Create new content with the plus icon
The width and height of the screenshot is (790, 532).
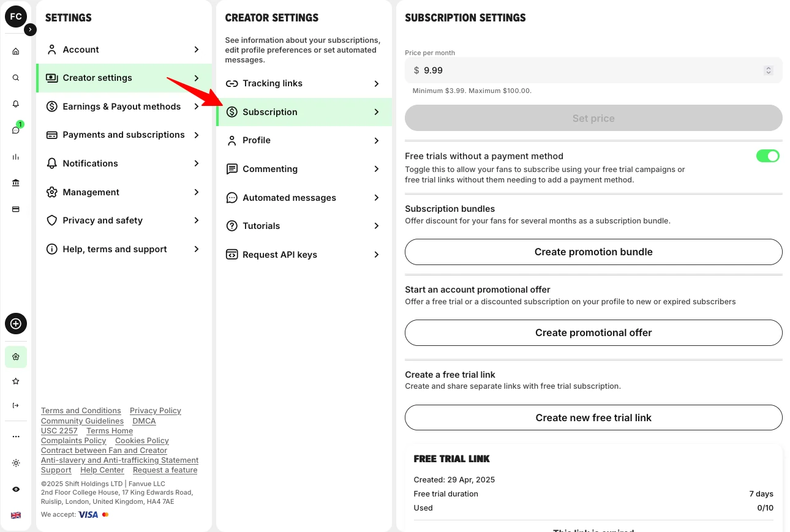(15, 324)
